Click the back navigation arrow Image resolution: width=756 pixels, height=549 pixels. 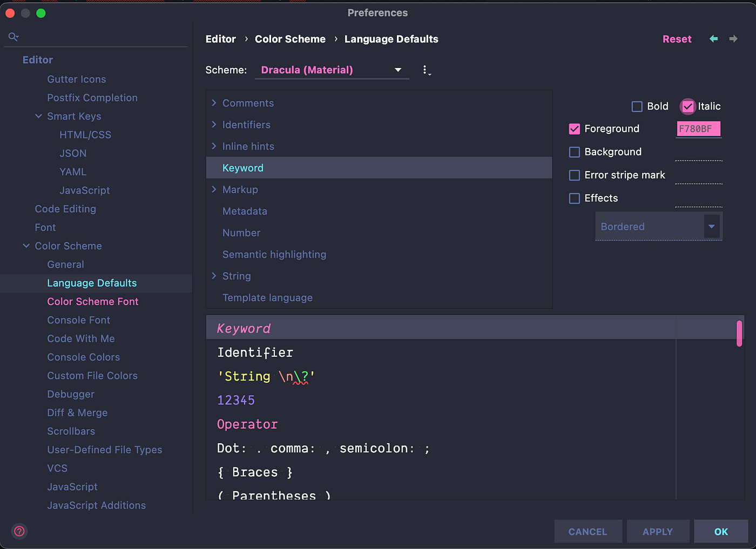[713, 39]
